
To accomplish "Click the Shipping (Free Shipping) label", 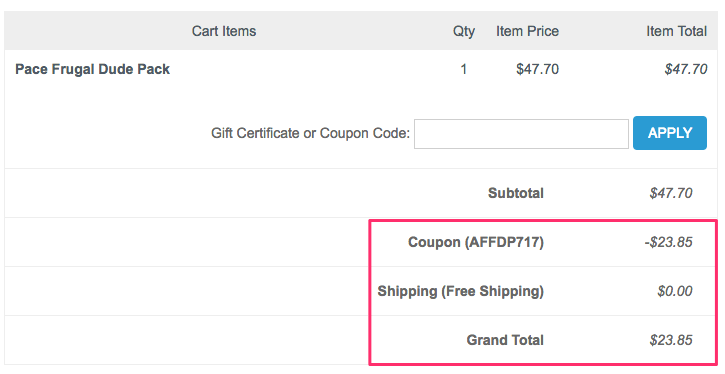I will click(x=461, y=291).
